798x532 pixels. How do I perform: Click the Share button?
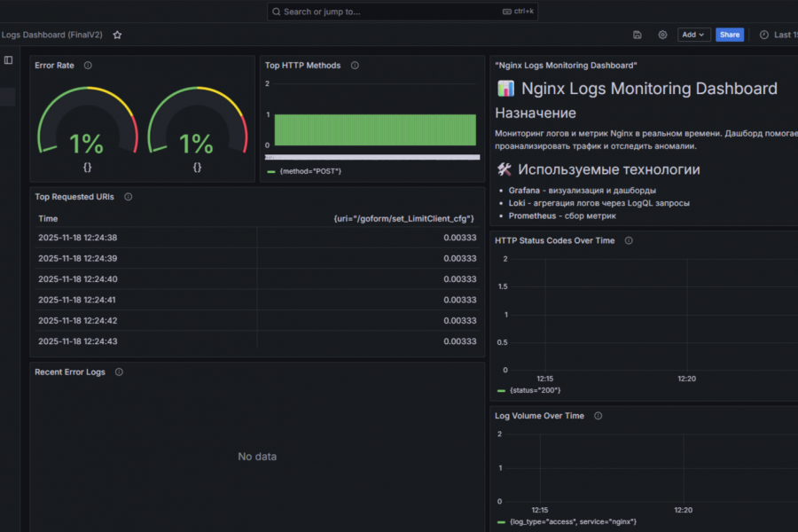(x=730, y=35)
